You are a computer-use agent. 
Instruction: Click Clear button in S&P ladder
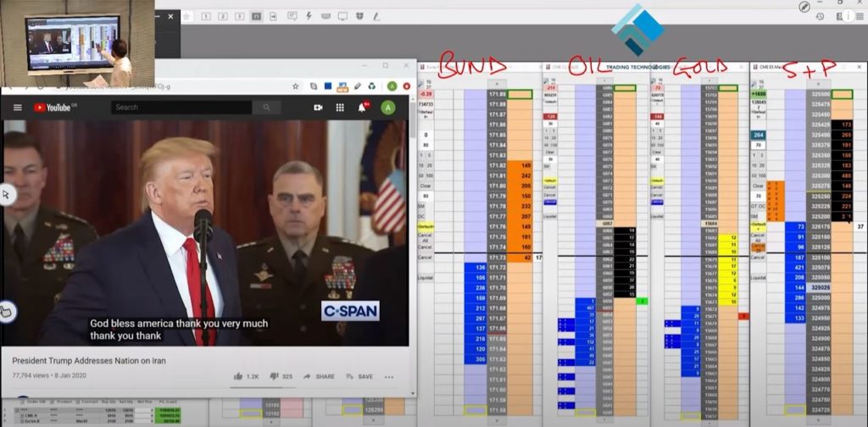[x=758, y=185]
